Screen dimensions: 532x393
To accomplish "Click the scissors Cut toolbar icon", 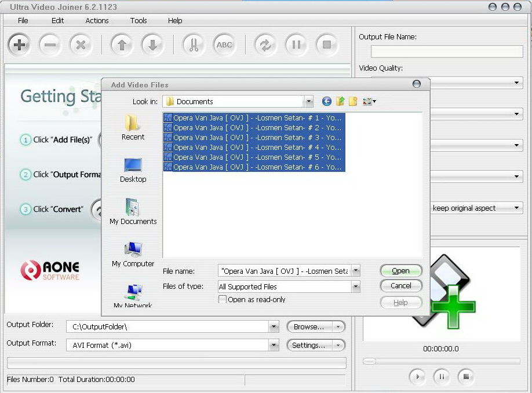I will [194, 45].
